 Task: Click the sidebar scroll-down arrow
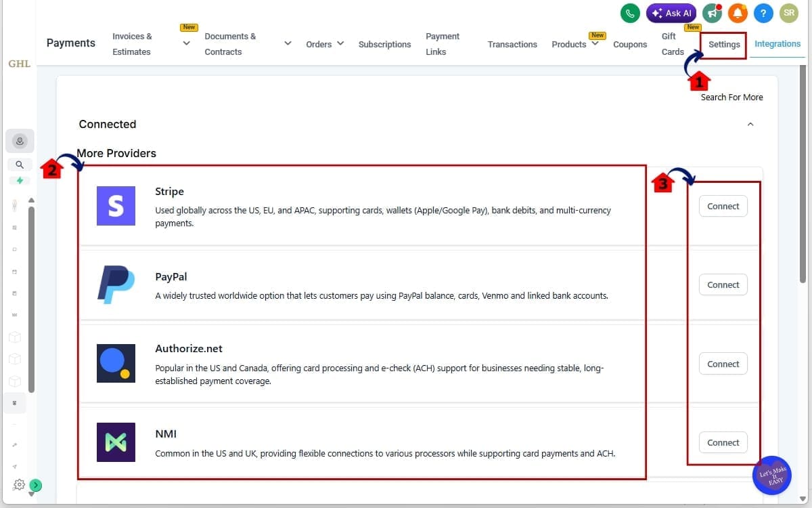31,494
